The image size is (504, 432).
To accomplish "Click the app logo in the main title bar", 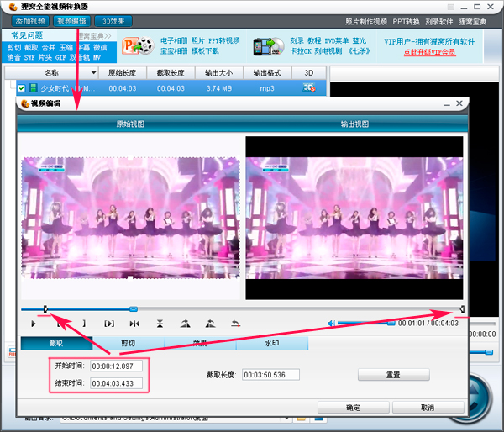I will pos(13,7).
